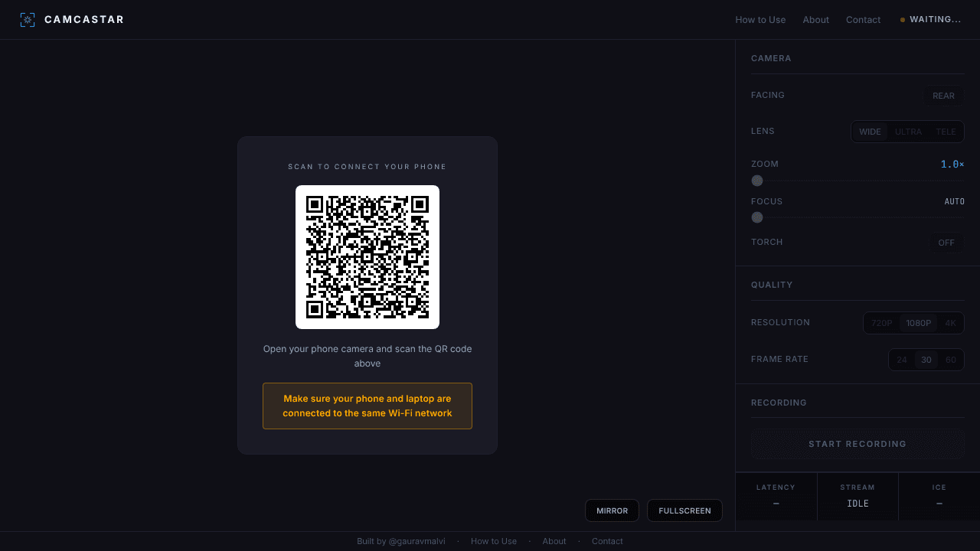Set frame rate to 24
This screenshot has height=551, width=980.
pyautogui.click(x=902, y=360)
